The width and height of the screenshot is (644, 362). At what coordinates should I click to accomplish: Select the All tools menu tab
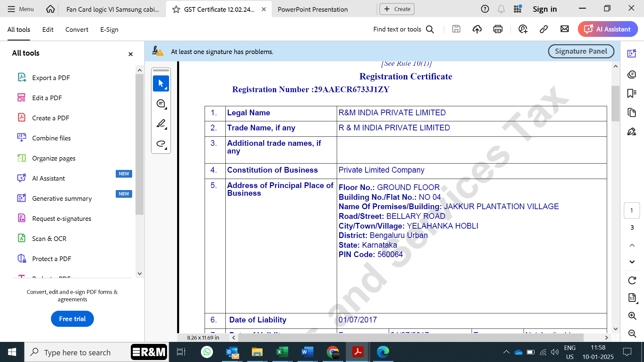pyautogui.click(x=19, y=29)
